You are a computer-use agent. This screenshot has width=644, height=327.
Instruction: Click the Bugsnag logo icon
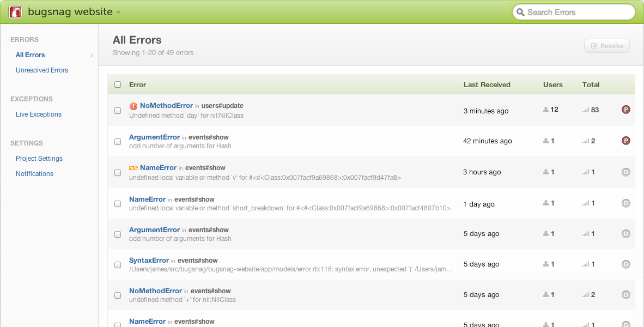click(x=15, y=12)
